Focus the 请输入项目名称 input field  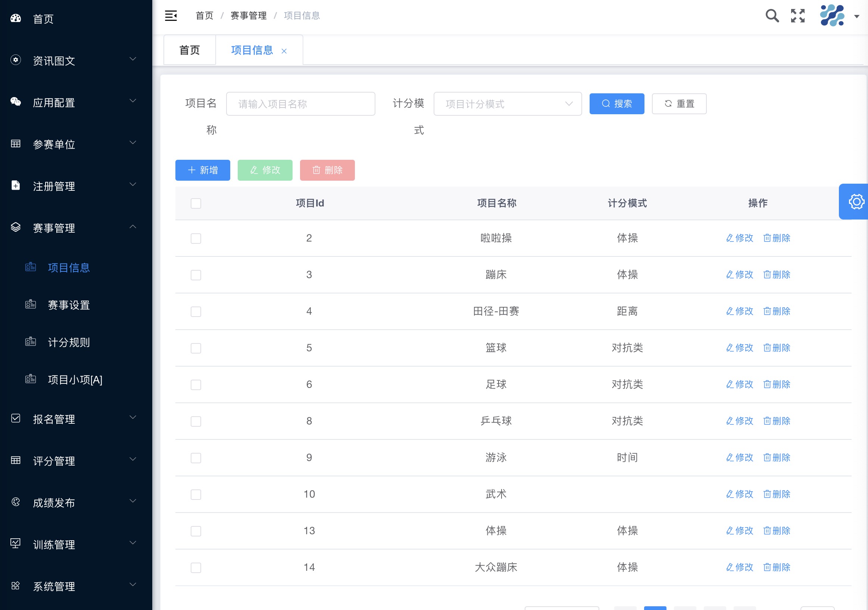click(x=300, y=104)
